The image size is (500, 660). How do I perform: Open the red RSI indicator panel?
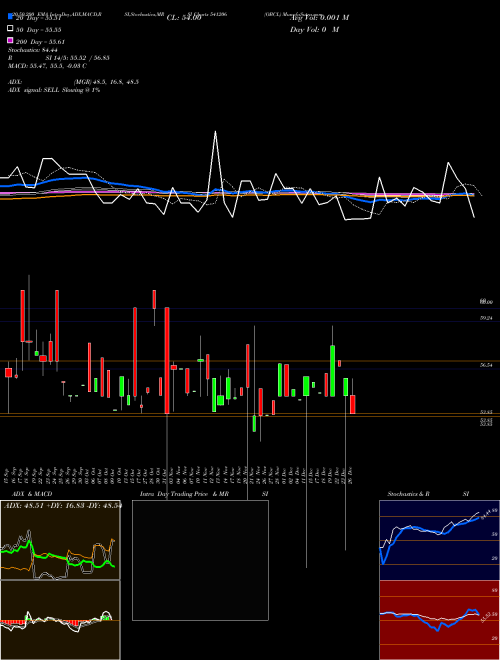pyautogui.click(x=439, y=620)
